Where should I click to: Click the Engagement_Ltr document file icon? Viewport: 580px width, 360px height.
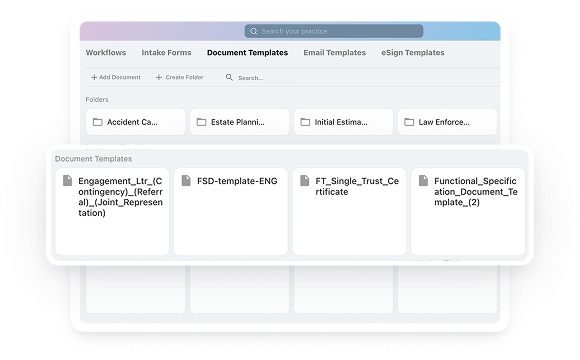point(67,181)
